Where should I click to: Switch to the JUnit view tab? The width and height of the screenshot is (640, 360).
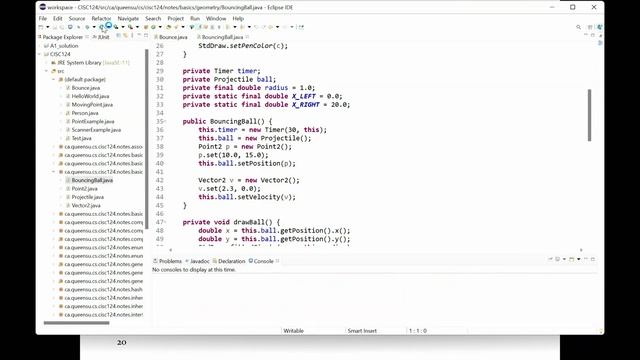pyautogui.click(x=101, y=37)
